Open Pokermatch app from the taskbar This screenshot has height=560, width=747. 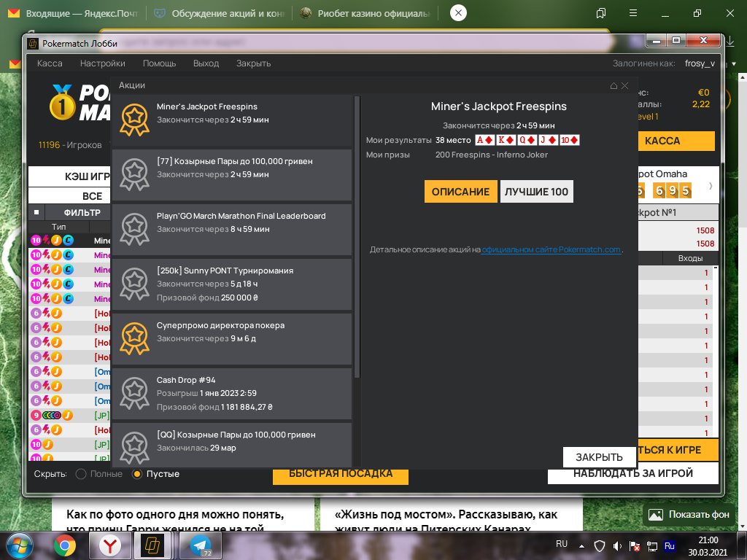point(152,545)
